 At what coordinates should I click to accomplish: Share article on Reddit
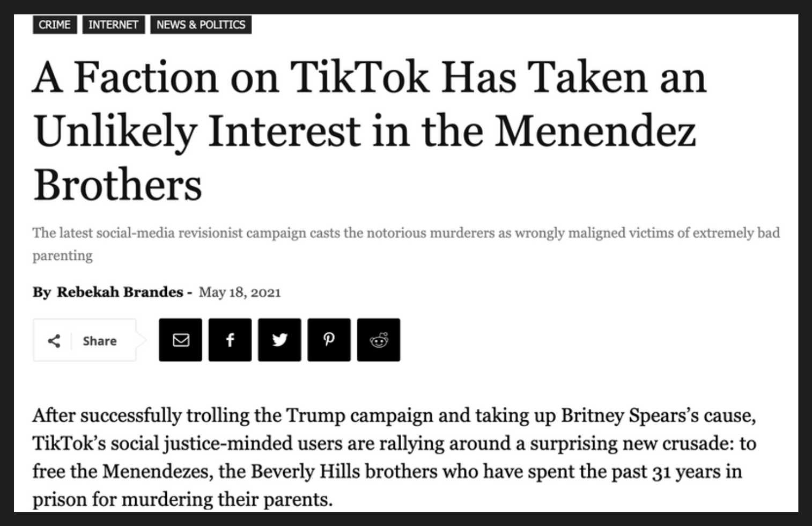(x=379, y=340)
